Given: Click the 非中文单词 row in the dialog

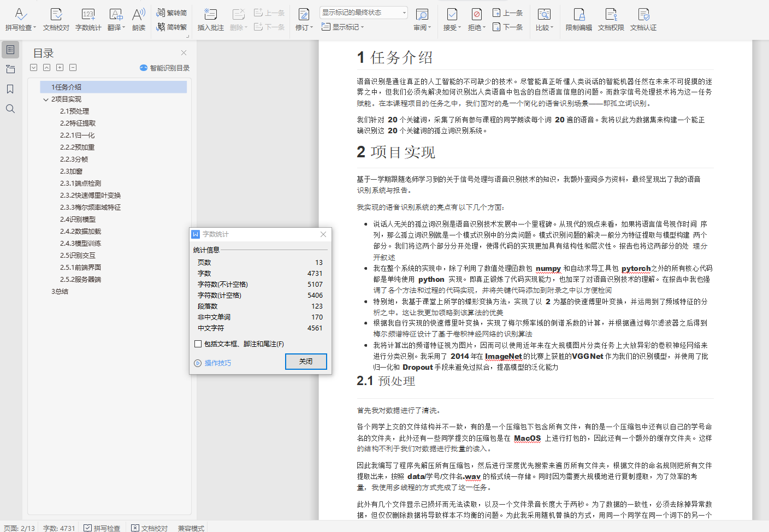Looking at the screenshot, I should pos(260,317).
